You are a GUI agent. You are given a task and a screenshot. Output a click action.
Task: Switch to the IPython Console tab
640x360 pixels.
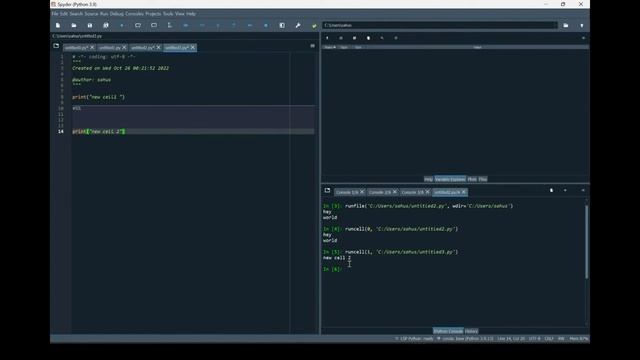click(x=448, y=331)
